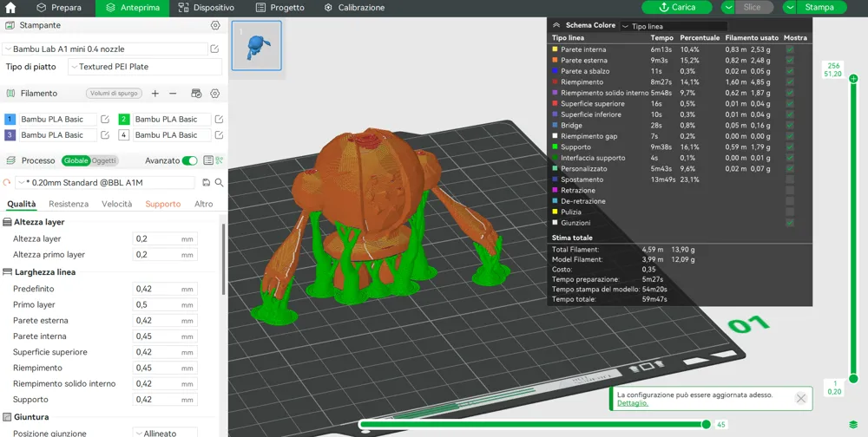Open filament 2 Bambu PLA Basic dropdown
The width and height of the screenshot is (868, 437).
172,119
